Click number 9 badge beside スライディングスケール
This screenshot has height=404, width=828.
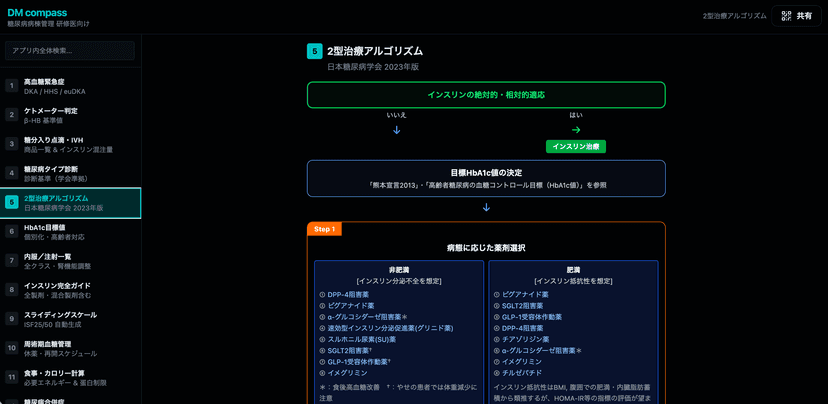12,318
